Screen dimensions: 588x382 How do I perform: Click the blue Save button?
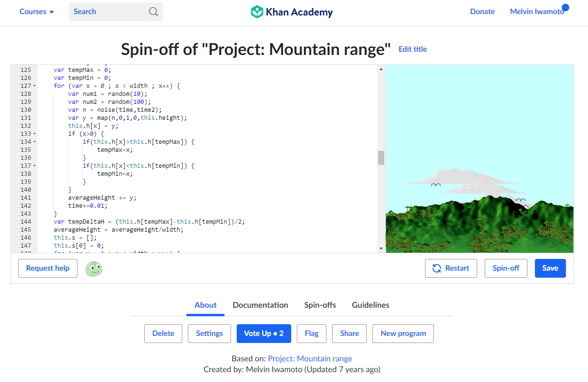click(x=550, y=268)
